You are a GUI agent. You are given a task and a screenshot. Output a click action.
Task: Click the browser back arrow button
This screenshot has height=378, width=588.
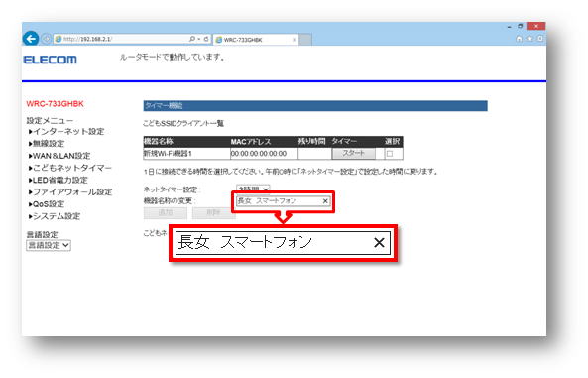[x=31, y=39]
